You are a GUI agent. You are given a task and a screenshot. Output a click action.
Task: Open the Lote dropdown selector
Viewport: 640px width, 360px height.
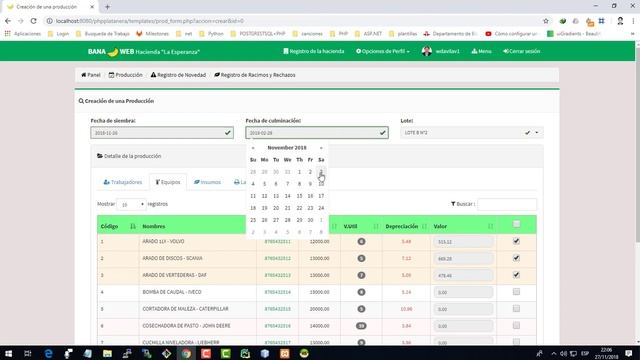pyautogui.click(x=472, y=133)
